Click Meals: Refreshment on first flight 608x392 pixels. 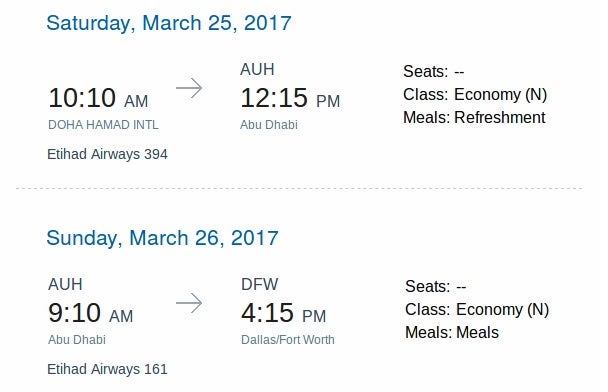tap(474, 117)
